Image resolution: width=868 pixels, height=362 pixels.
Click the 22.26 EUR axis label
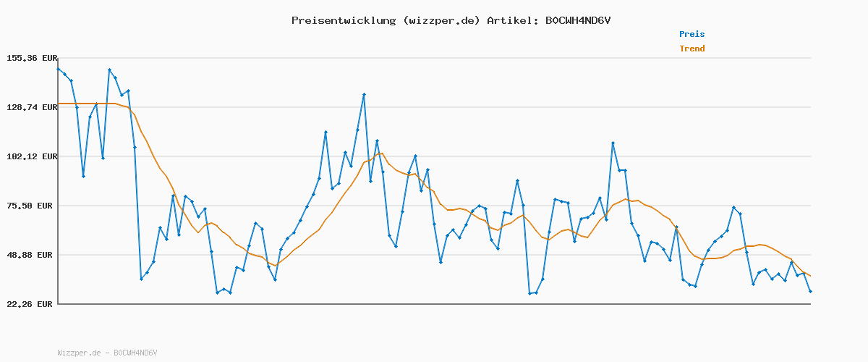click(x=31, y=304)
